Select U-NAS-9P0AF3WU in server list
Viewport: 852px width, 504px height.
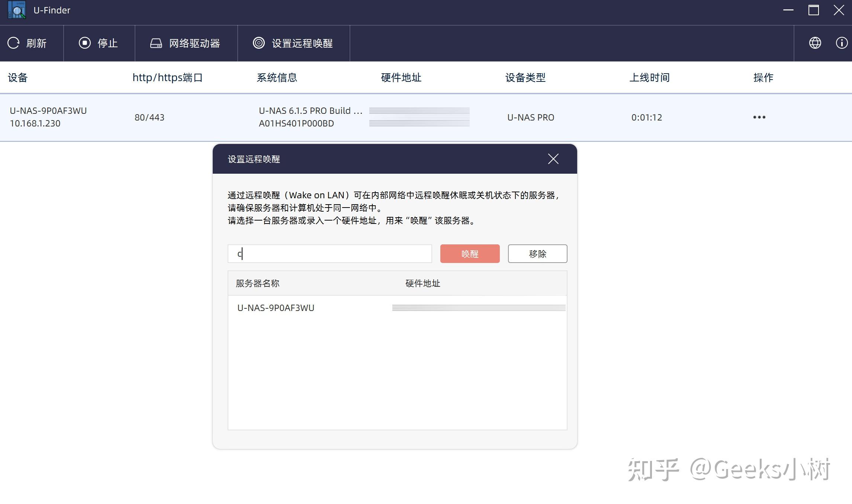coord(276,308)
